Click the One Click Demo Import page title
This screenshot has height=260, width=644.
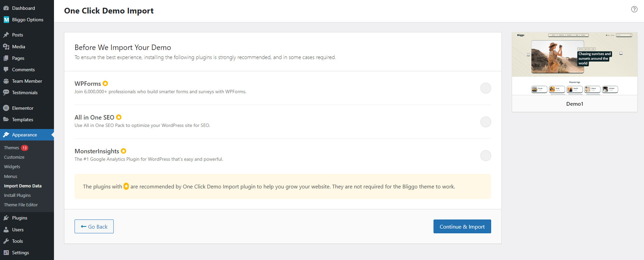coord(109,11)
